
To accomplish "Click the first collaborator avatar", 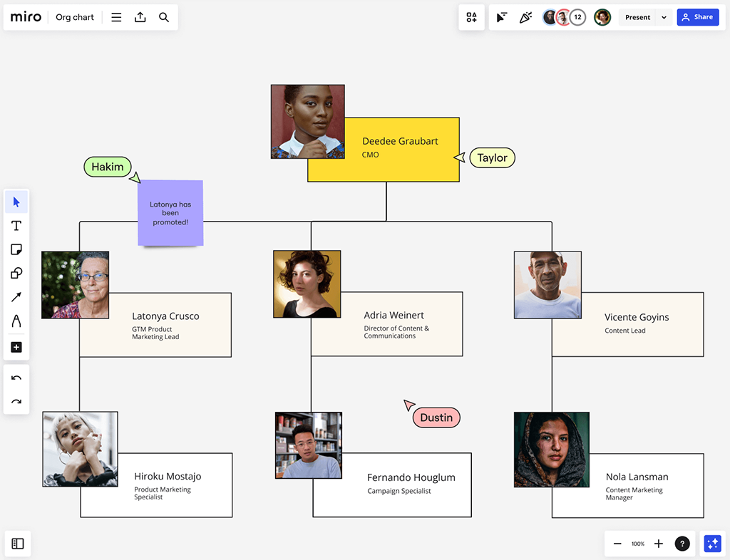I will coord(550,17).
